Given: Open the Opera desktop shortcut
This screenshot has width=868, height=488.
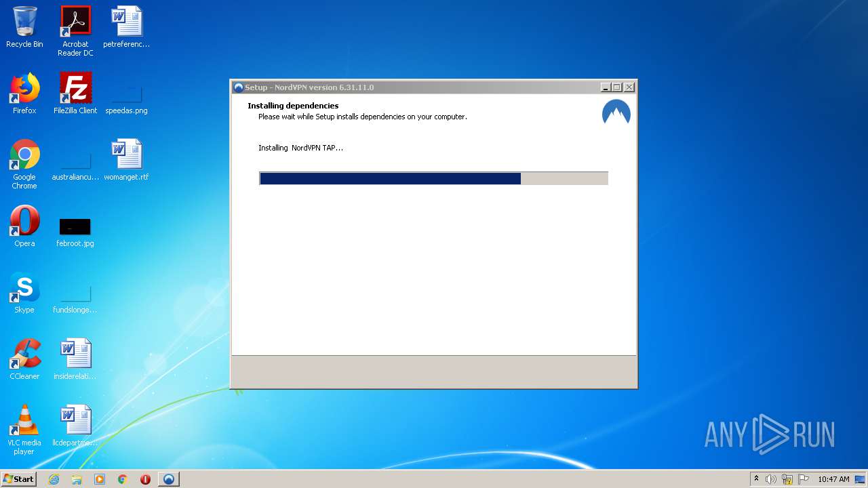Looking at the screenshot, I should click(24, 227).
